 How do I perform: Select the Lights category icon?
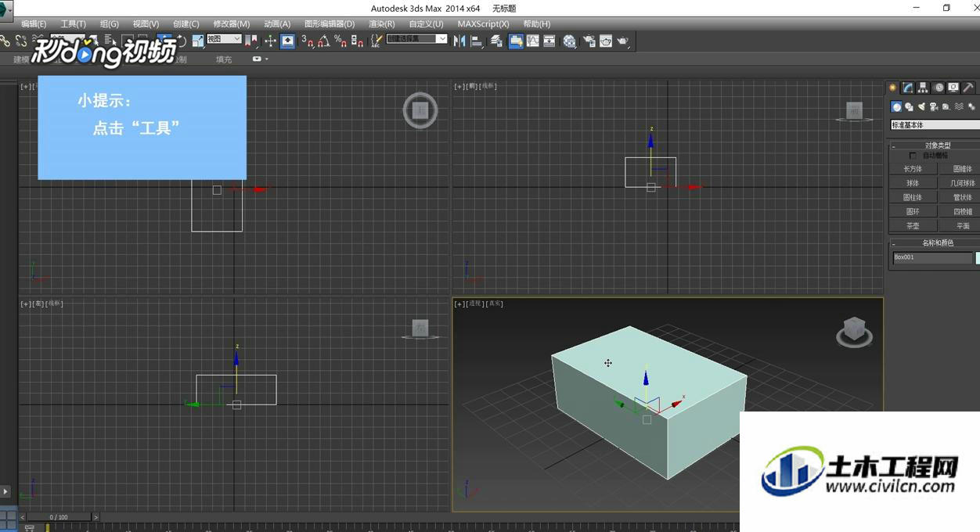coord(921,106)
